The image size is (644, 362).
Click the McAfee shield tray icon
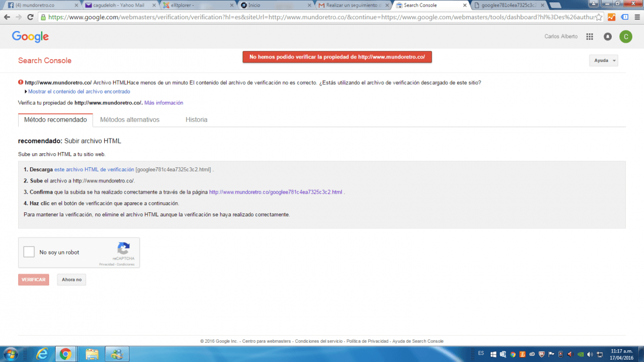[542, 354]
